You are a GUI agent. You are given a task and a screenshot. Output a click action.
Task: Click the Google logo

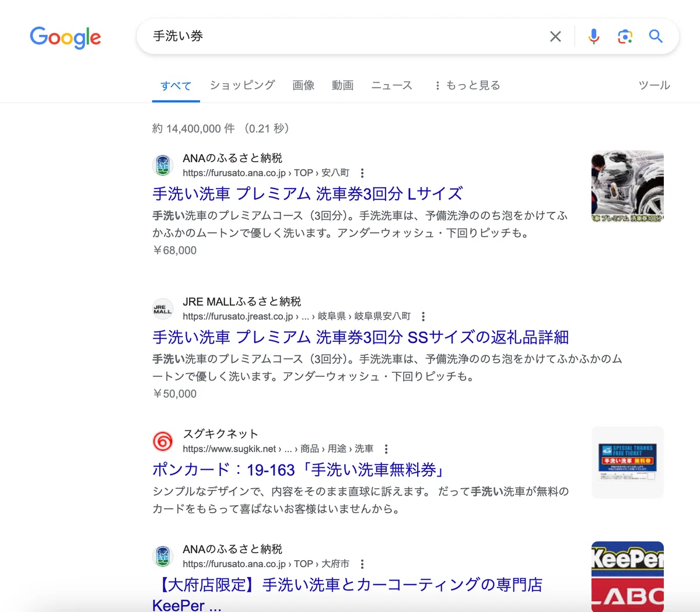click(x=65, y=37)
